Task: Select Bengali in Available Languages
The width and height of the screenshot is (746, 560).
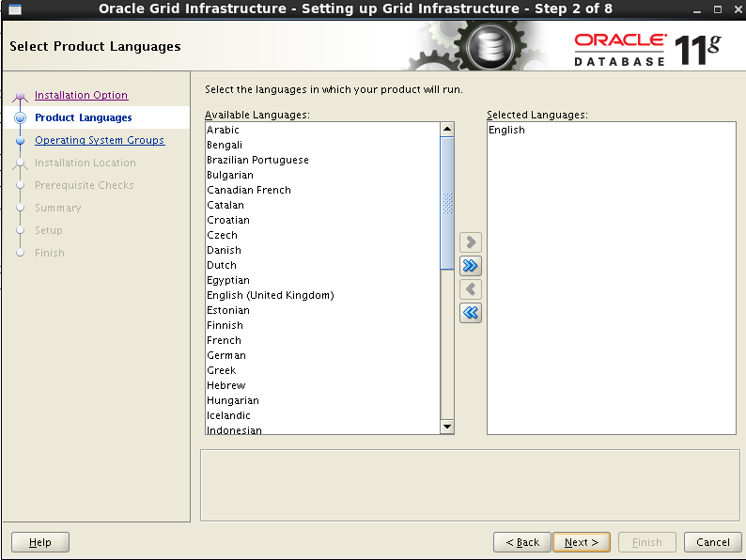Action: [323, 145]
